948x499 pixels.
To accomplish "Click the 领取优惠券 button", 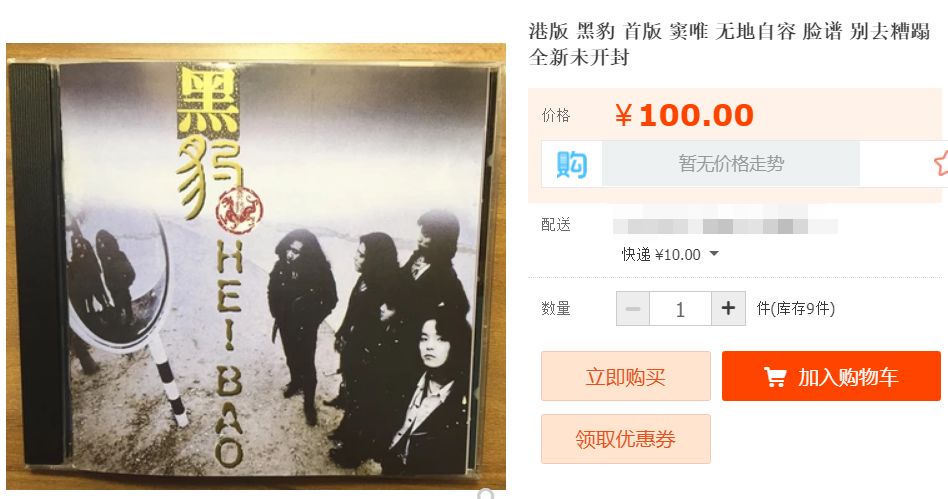I will click(626, 439).
